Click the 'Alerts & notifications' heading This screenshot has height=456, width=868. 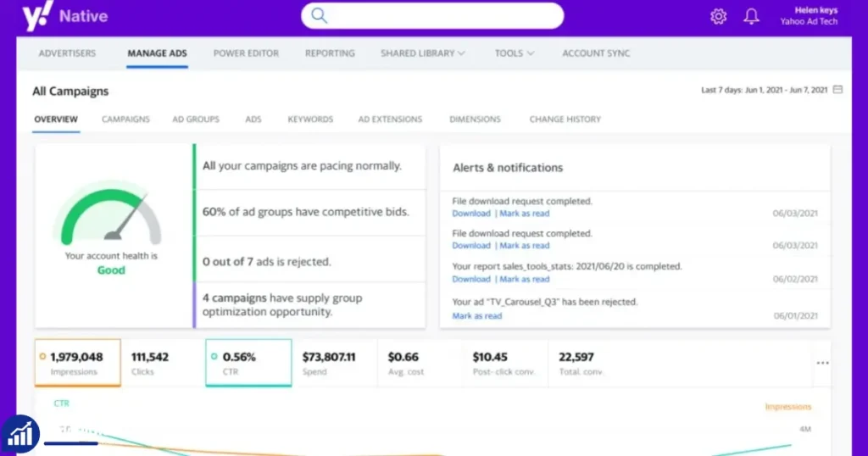point(508,168)
